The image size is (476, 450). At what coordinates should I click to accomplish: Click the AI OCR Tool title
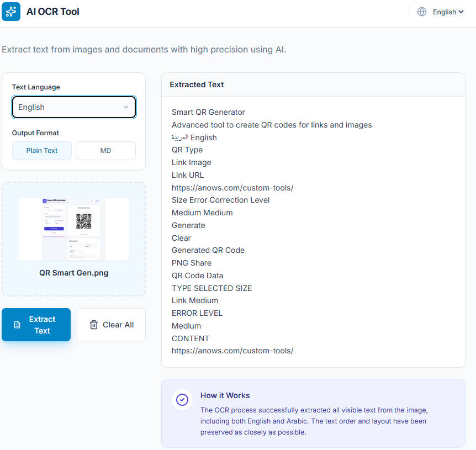pos(53,12)
